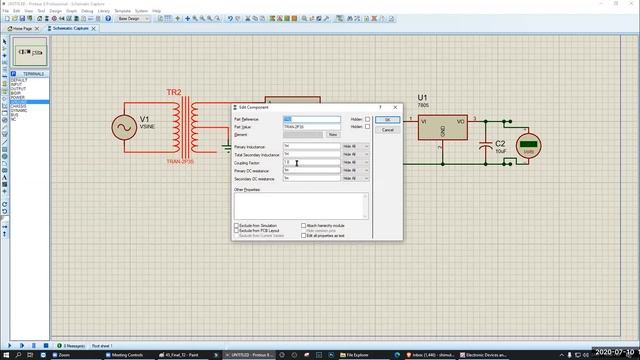Click the component preview overview thumbnail
This screenshot has width=640, height=360.
pos(30,52)
